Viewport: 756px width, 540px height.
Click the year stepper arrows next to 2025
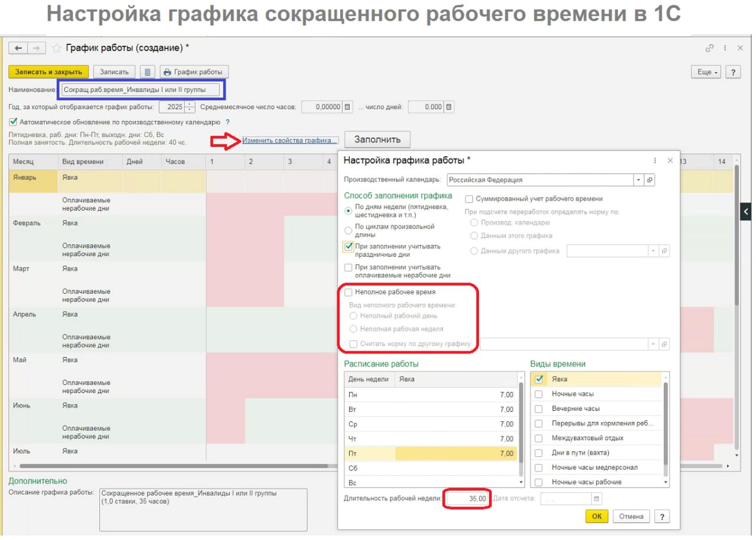click(x=190, y=107)
